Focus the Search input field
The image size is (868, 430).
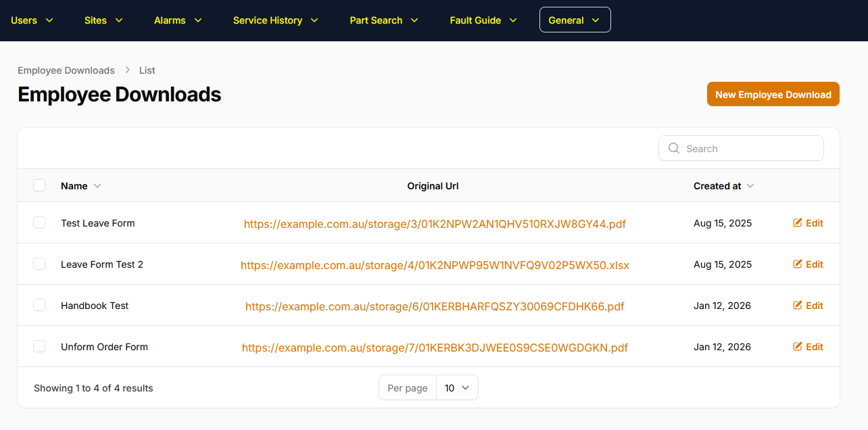click(741, 148)
